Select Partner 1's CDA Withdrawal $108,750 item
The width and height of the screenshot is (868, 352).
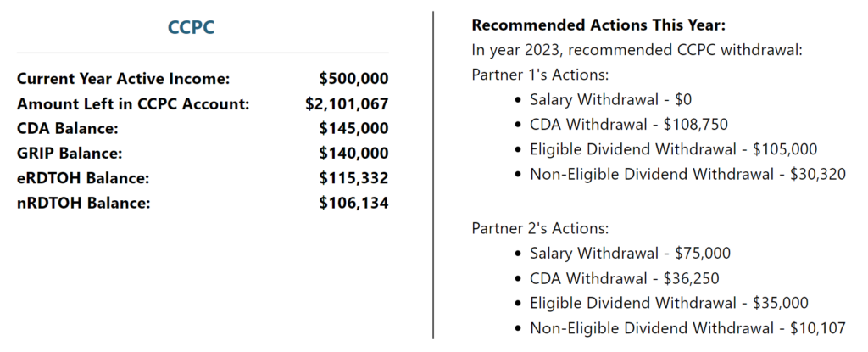click(629, 124)
